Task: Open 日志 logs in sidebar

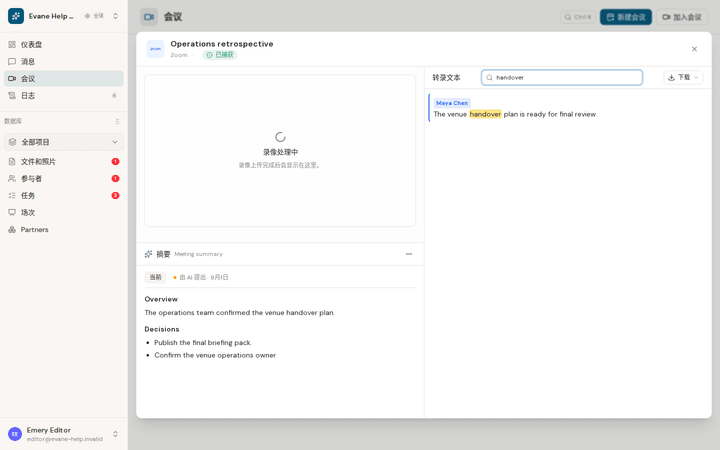Action: pos(64,96)
